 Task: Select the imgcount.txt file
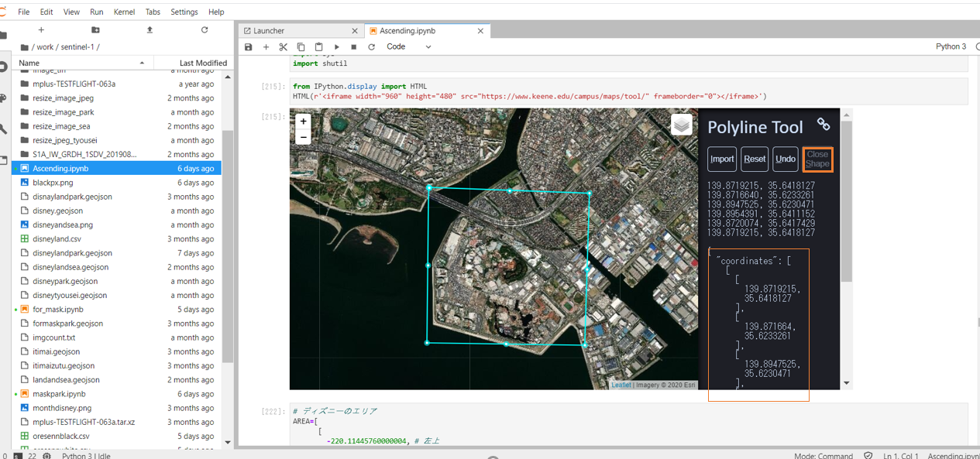point(116,337)
